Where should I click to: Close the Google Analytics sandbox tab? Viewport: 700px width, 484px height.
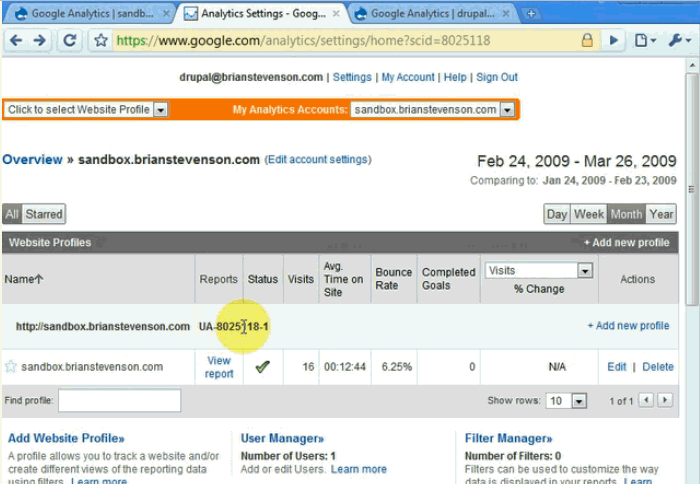pyautogui.click(x=166, y=14)
